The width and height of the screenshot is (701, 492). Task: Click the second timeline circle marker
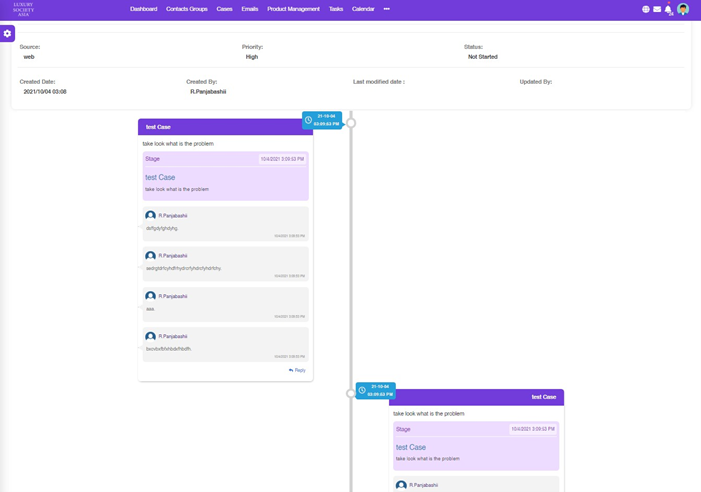351,393
